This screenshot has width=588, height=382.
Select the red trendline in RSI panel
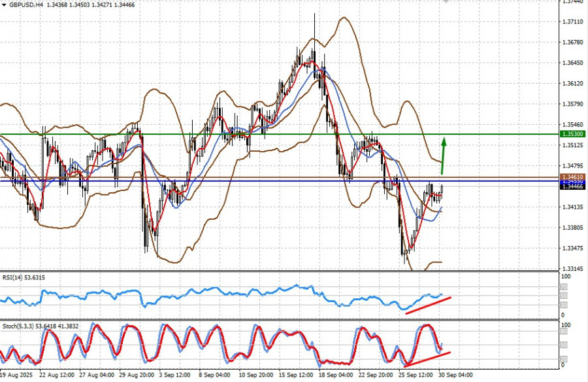tap(428, 305)
